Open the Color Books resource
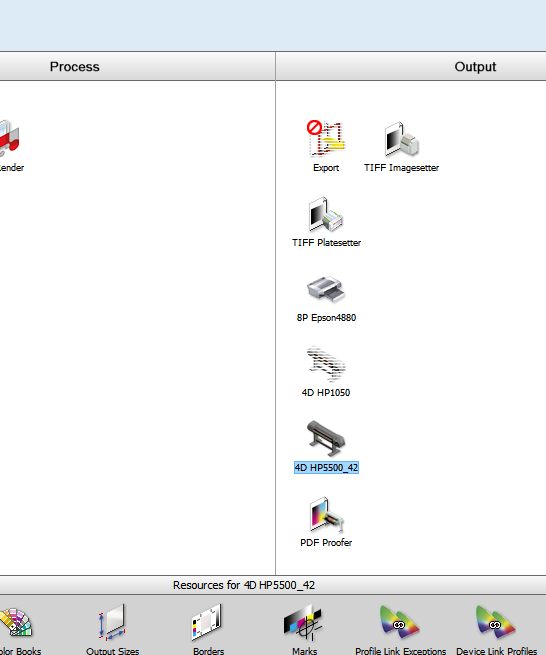The image size is (546, 655). click(x=16, y=622)
